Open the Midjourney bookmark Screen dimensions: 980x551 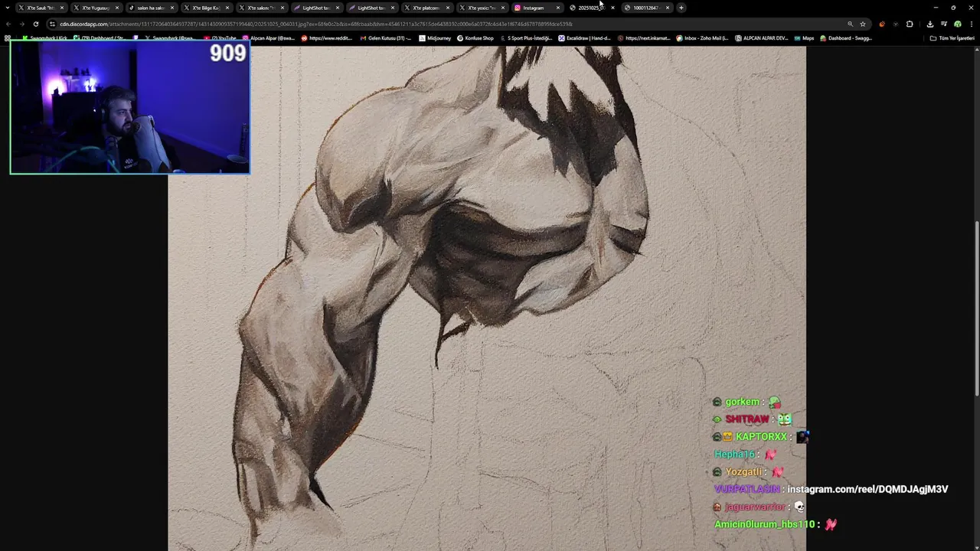click(x=435, y=38)
